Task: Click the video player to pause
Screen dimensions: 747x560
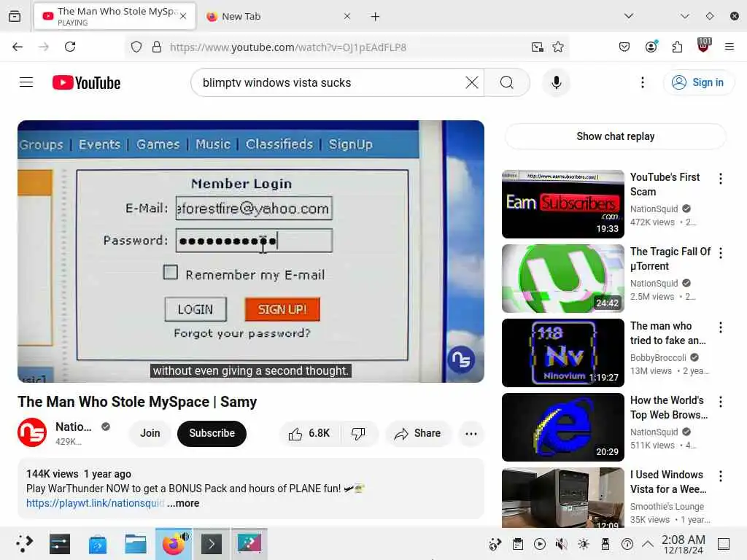Action: click(x=251, y=251)
